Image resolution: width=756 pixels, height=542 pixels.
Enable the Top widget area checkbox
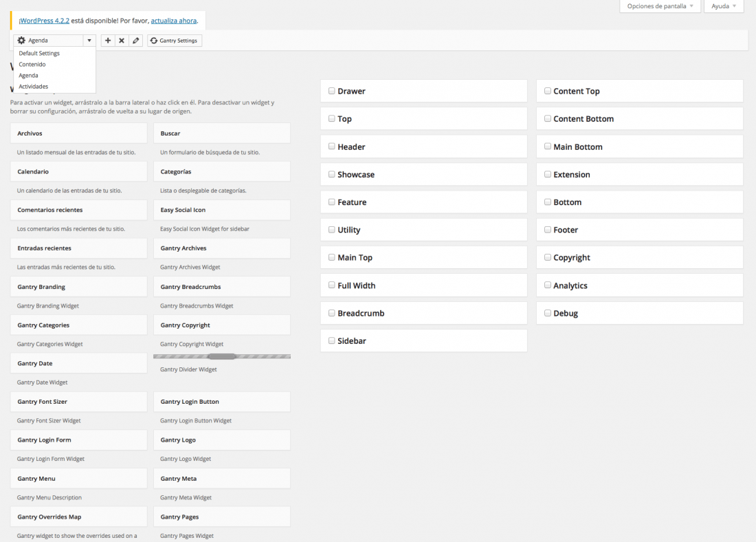point(332,118)
